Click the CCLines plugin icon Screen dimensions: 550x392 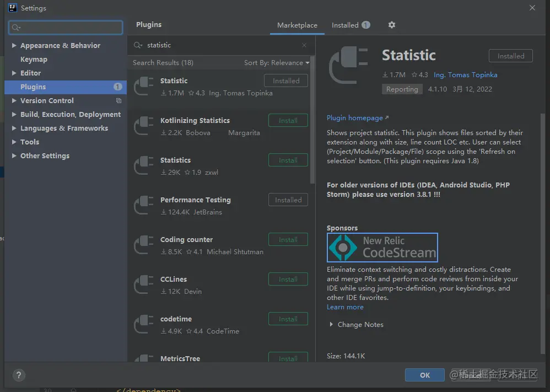point(144,284)
